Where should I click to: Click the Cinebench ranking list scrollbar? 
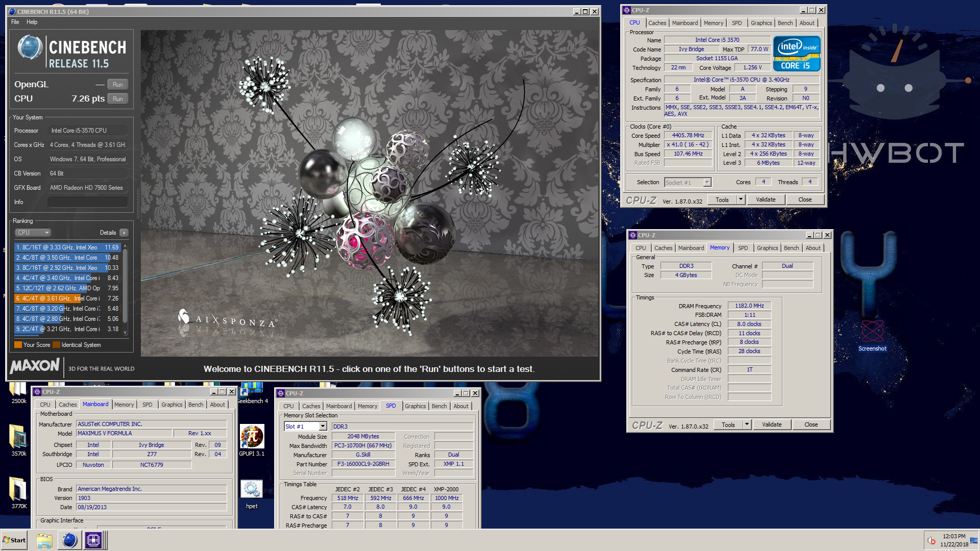(125, 289)
